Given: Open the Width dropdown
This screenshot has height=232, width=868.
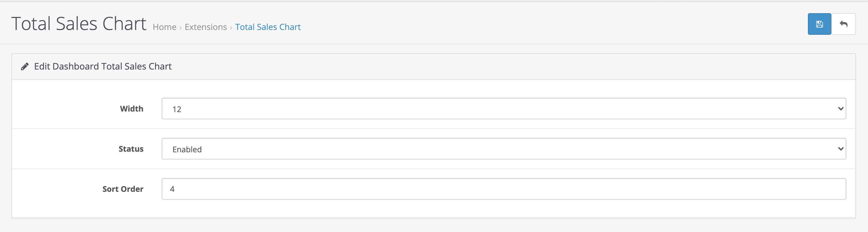Looking at the screenshot, I should [x=503, y=109].
